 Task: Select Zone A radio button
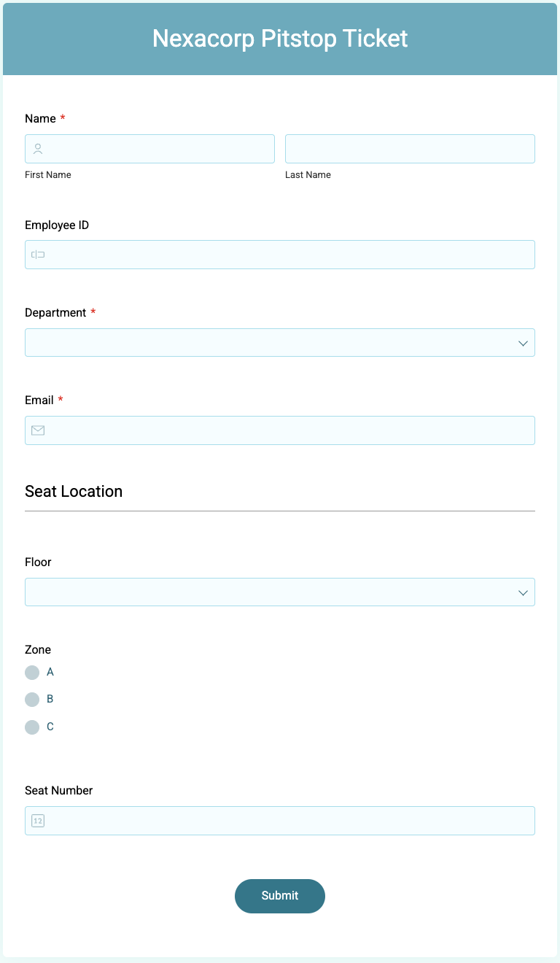(32, 672)
